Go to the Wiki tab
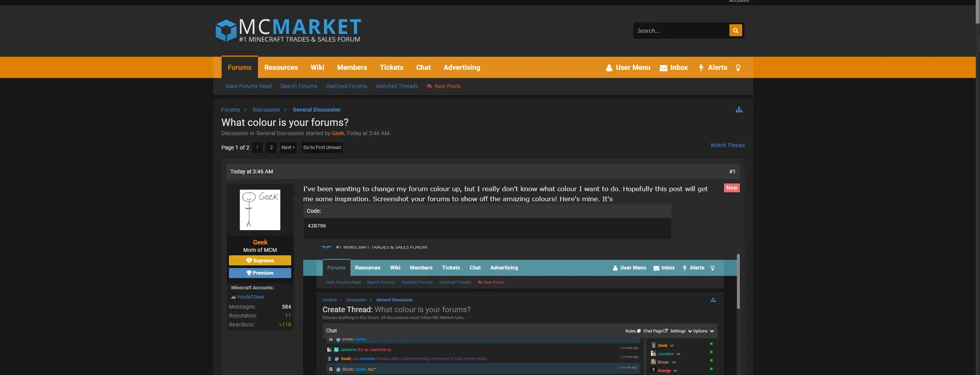 click(x=318, y=68)
